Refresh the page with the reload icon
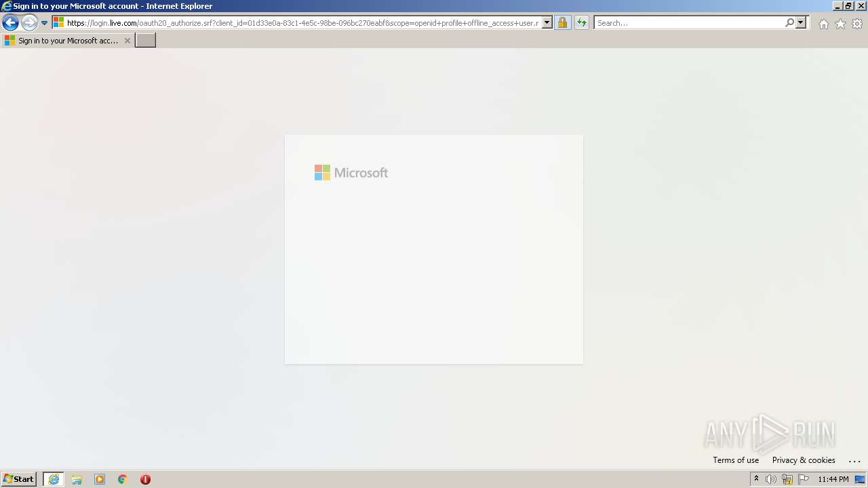The height and width of the screenshot is (488, 868). (x=582, y=22)
